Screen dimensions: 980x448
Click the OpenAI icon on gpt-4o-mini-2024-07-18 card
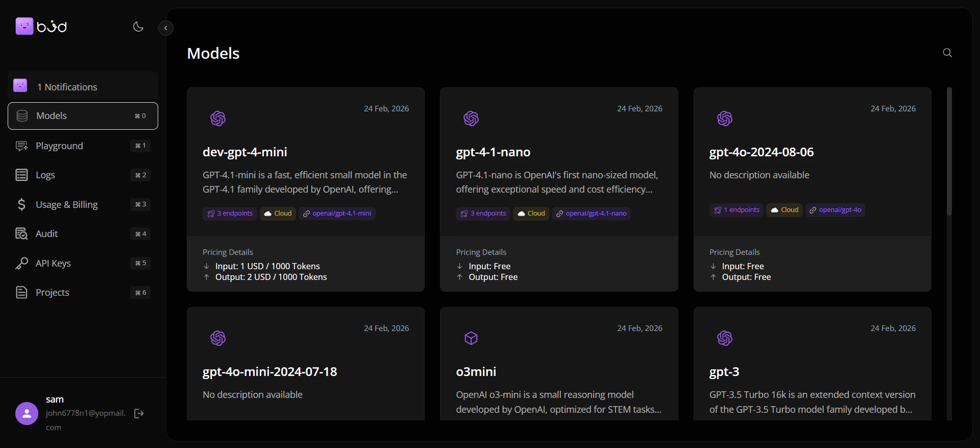(218, 338)
